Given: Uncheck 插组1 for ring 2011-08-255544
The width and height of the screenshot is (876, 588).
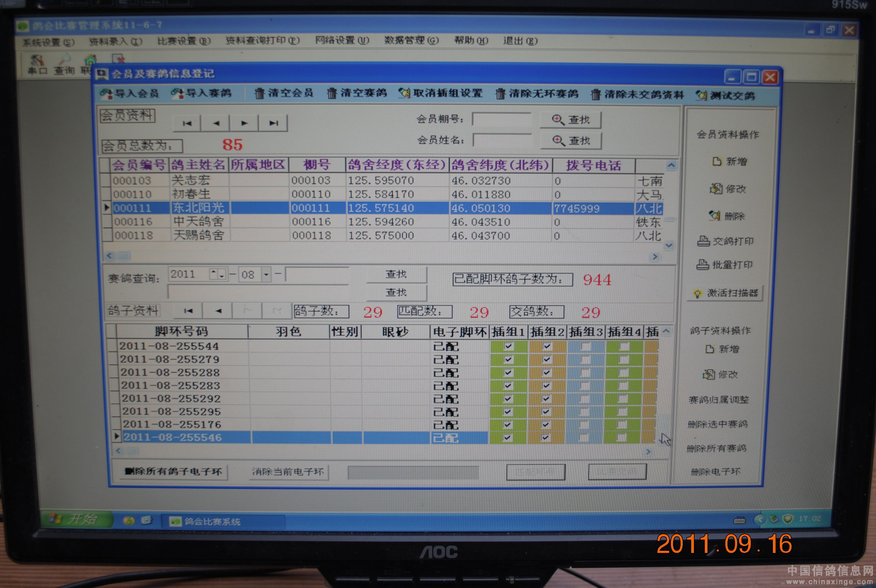Looking at the screenshot, I should click(x=508, y=346).
